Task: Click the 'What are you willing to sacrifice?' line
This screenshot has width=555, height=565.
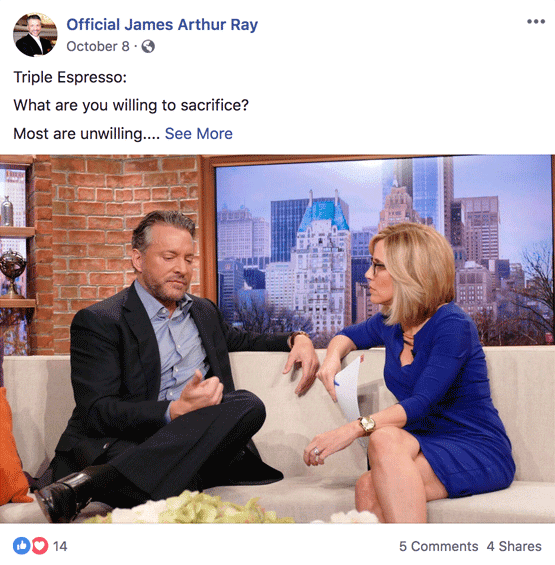Action: pyautogui.click(x=131, y=105)
